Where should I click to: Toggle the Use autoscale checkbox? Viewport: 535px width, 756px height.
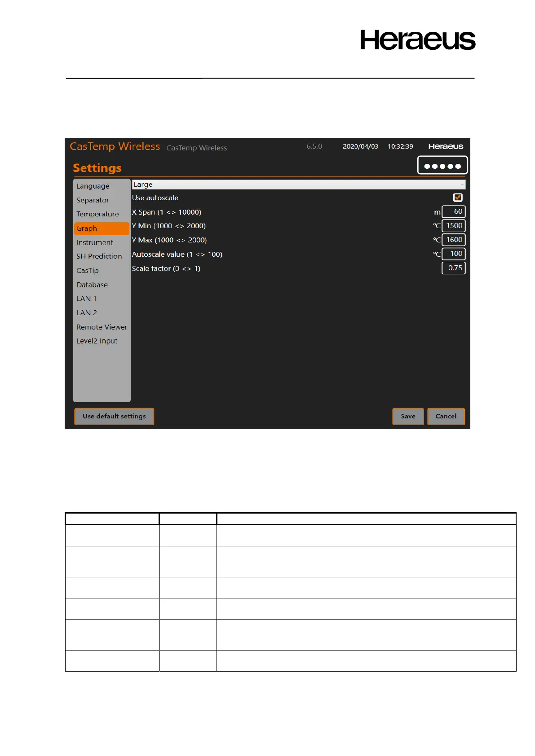[458, 198]
